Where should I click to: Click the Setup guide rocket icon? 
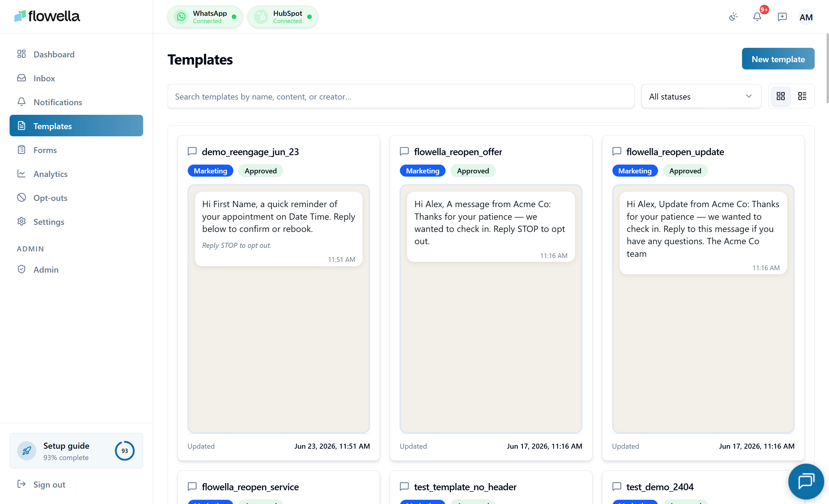27,450
